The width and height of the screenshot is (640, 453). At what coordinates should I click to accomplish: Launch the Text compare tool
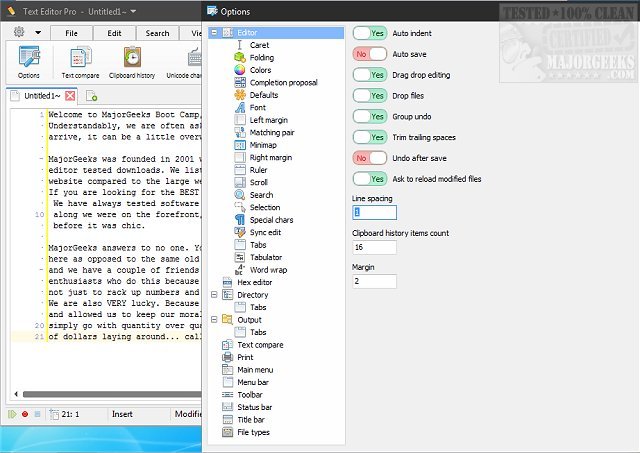(x=80, y=62)
